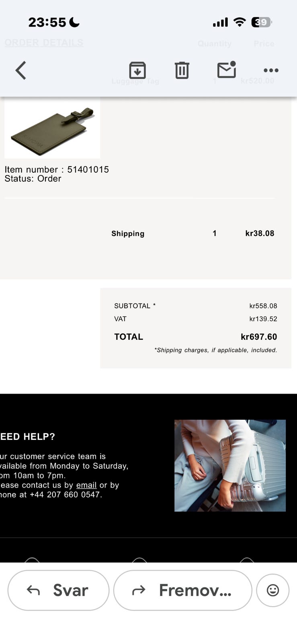Open the email link in help section
Image resolution: width=297 pixels, height=644 pixels.
click(86, 485)
